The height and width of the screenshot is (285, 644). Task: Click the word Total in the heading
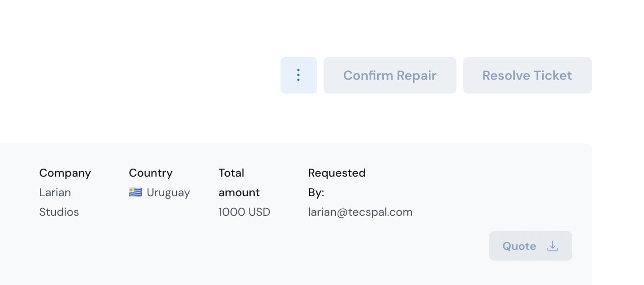click(231, 173)
